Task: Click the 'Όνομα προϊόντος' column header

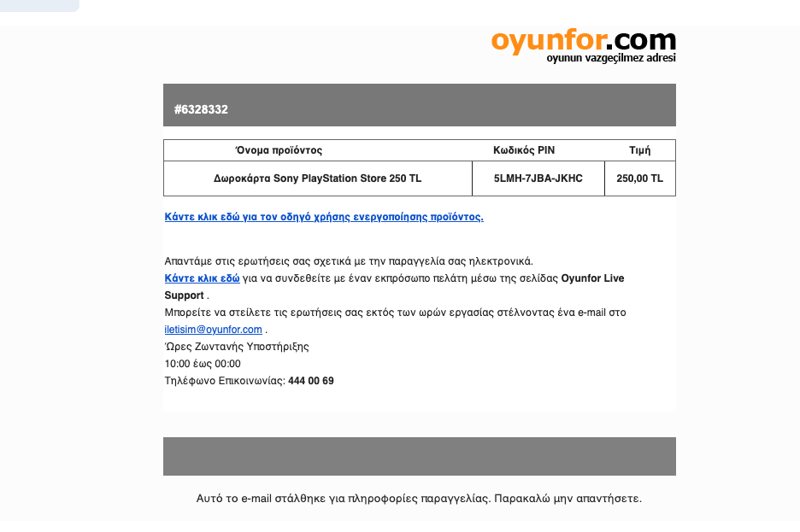Action: click(x=279, y=150)
